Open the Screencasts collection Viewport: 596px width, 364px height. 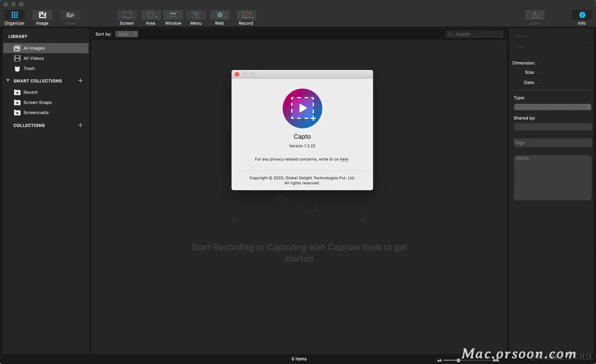(46, 112)
